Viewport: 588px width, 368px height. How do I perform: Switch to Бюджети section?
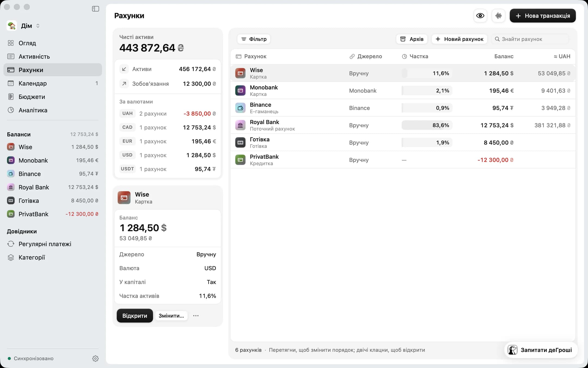(53, 97)
